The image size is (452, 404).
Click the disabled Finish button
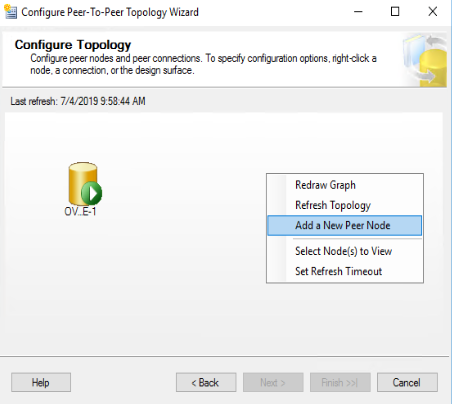(x=340, y=382)
